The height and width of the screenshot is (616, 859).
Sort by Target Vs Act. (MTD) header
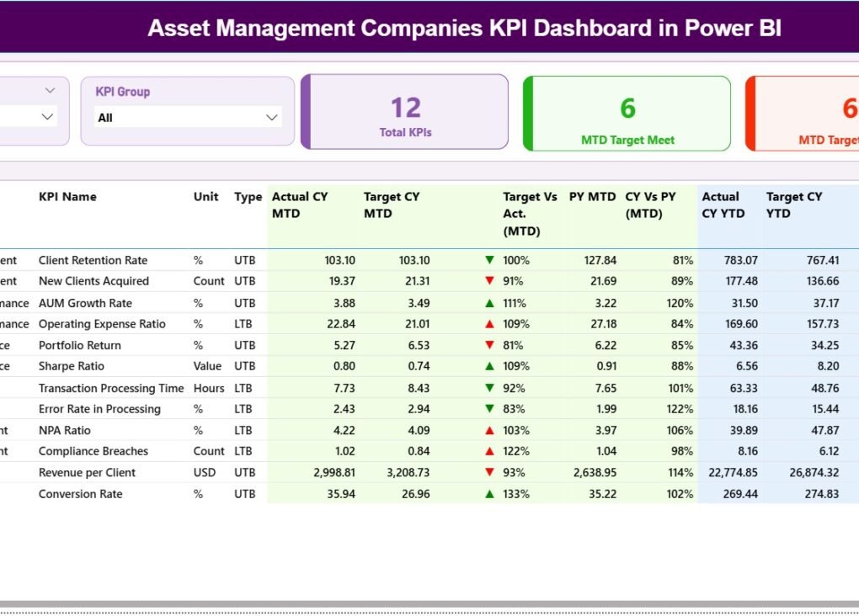(530, 214)
